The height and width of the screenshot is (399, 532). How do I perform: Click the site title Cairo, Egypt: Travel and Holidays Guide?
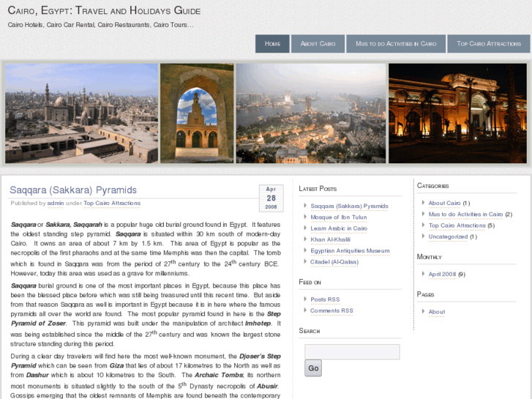point(104,10)
